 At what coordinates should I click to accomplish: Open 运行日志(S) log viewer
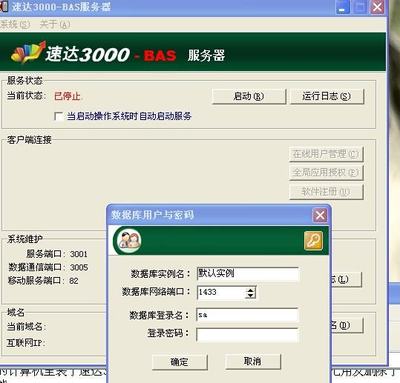(326, 96)
